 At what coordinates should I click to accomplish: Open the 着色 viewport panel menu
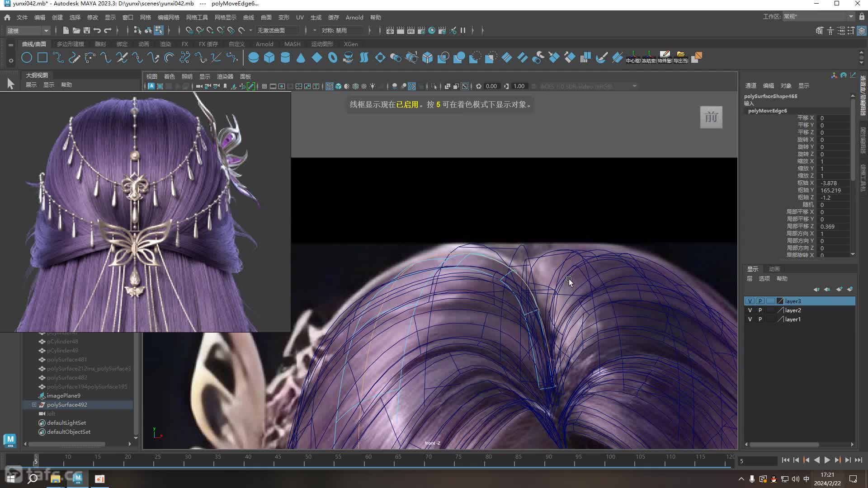coord(169,76)
